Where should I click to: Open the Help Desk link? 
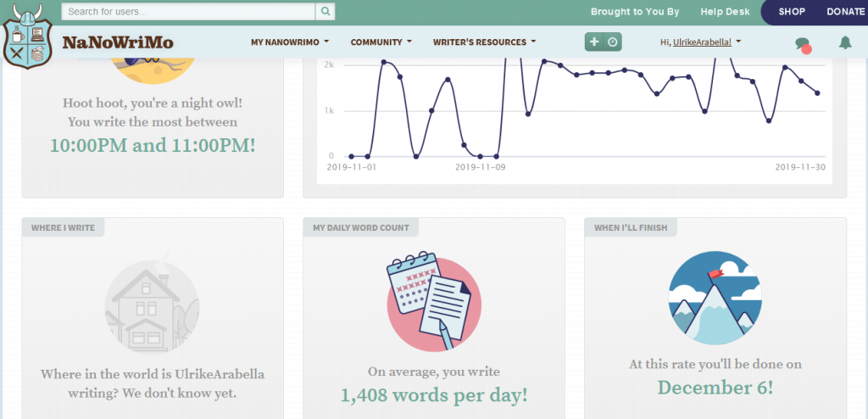pyautogui.click(x=726, y=12)
